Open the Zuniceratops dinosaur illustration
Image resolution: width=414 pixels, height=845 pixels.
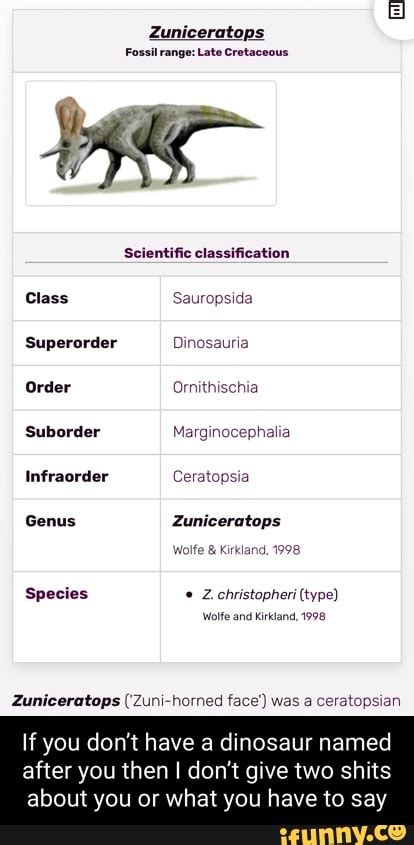pos(151,143)
